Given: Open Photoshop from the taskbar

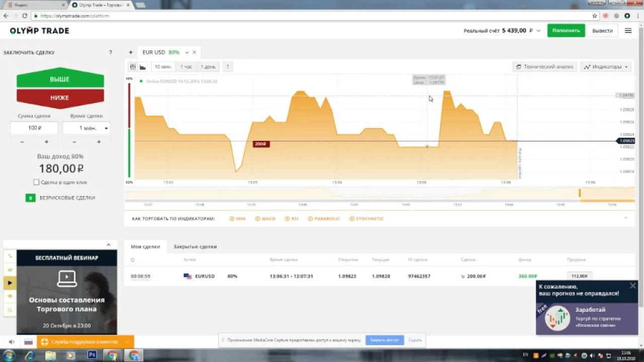Looking at the screenshot, I should point(92,355).
